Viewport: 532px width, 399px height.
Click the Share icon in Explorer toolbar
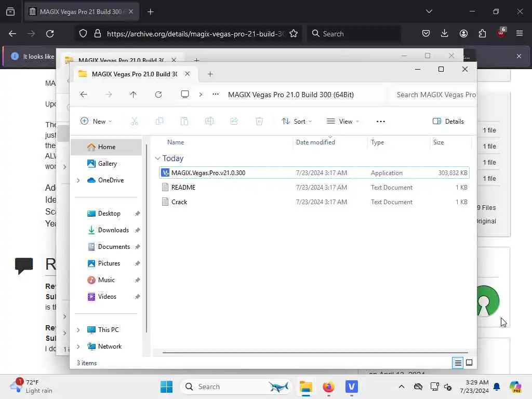coord(234,121)
